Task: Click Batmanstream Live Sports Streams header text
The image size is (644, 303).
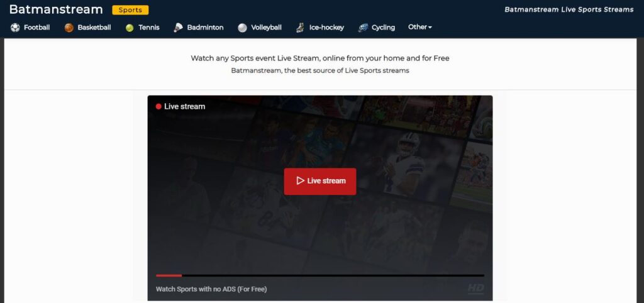Action: coord(569,9)
